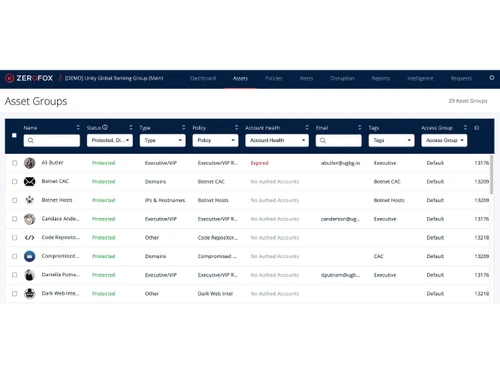
Task: Sort by Type column arrows
Action: click(x=184, y=127)
